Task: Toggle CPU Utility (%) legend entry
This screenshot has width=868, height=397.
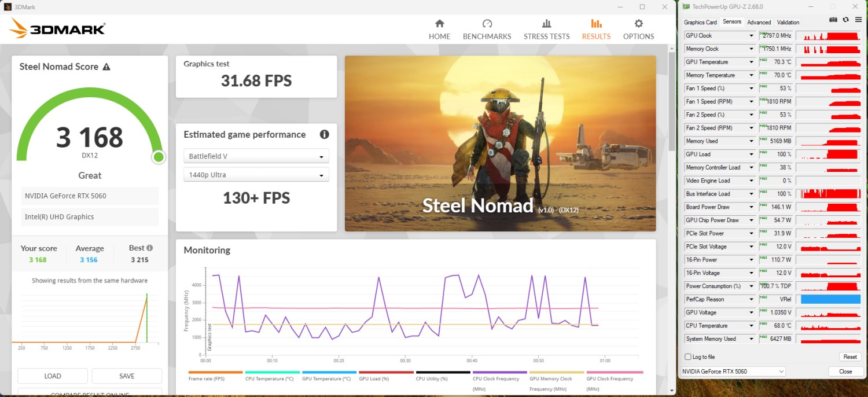Action: coord(443,376)
